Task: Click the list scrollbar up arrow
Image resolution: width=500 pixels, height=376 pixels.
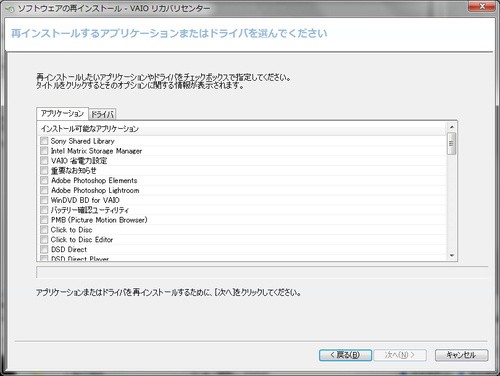Action: coord(452,127)
